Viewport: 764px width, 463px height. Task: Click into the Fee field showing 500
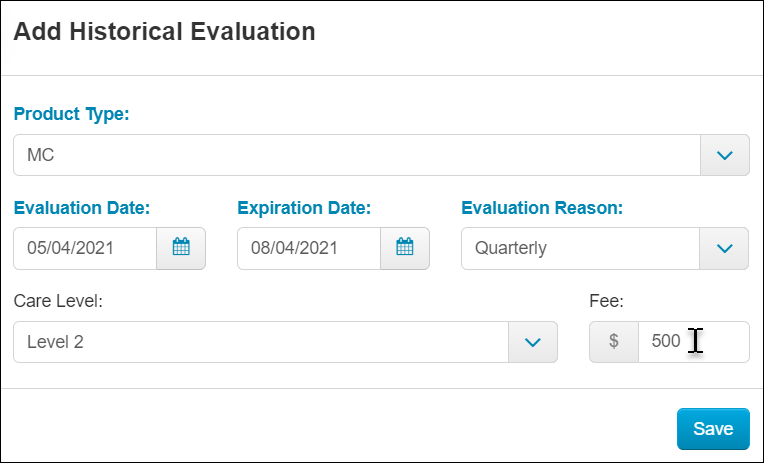[694, 342]
